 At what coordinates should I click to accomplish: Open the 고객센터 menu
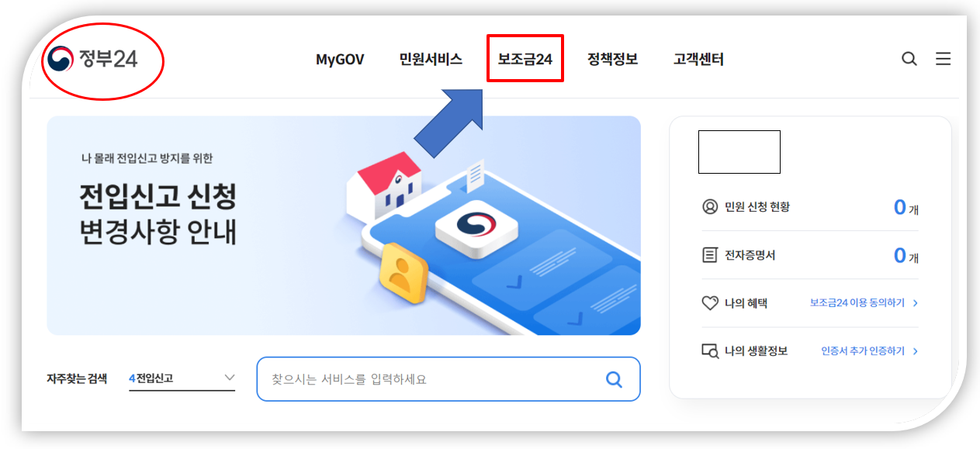[x=698, y=59]
